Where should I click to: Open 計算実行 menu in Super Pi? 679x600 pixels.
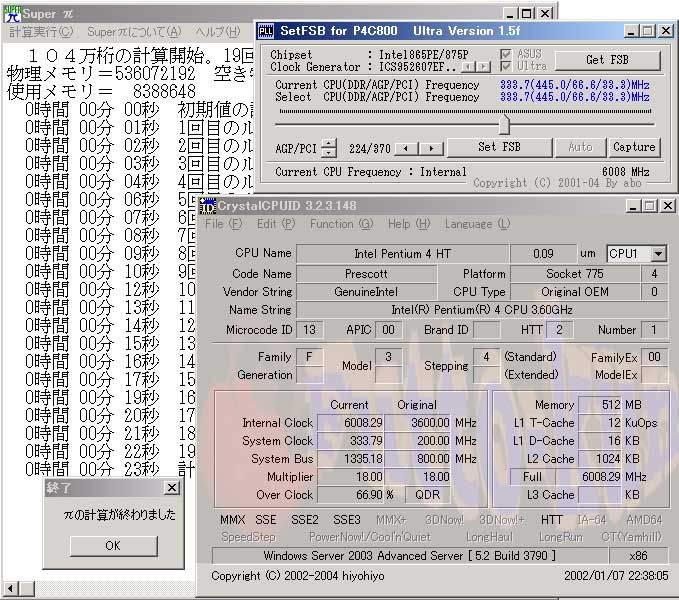[41, 32]
